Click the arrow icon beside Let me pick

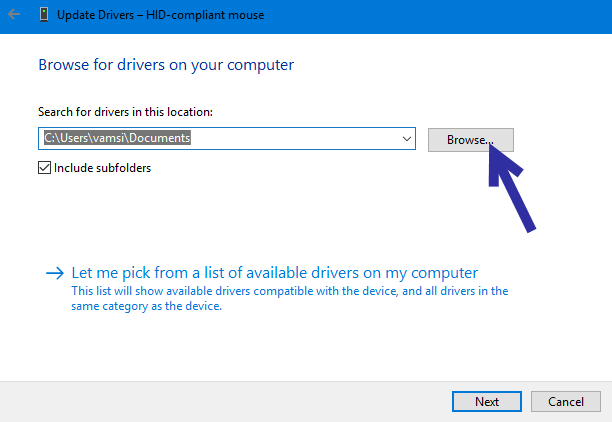tap(55, 273)
